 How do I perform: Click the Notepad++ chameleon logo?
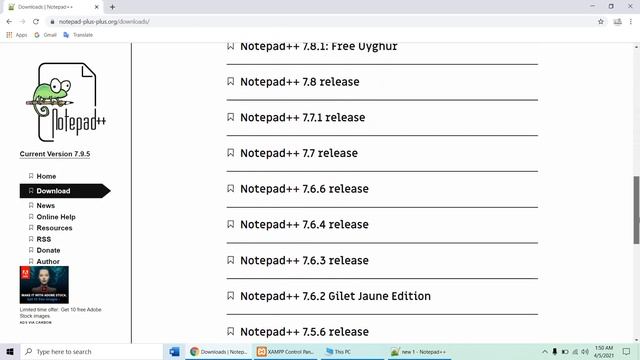pos(66,102)
